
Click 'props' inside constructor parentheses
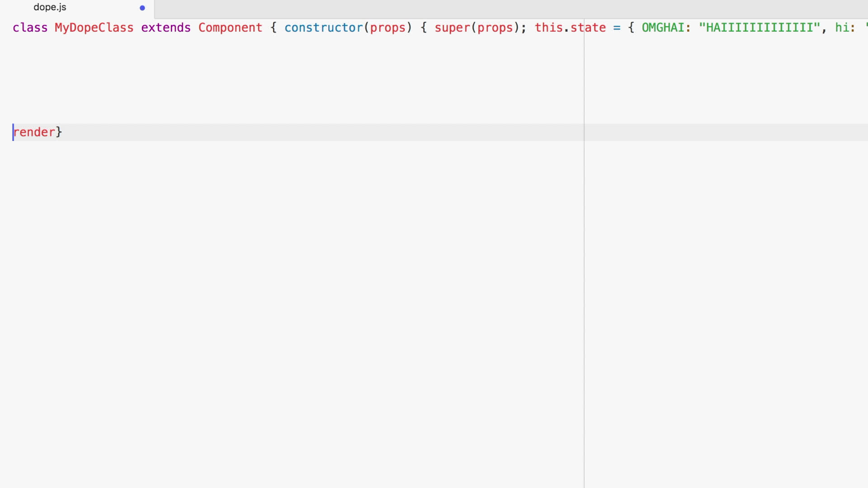[x=388, y=28]
